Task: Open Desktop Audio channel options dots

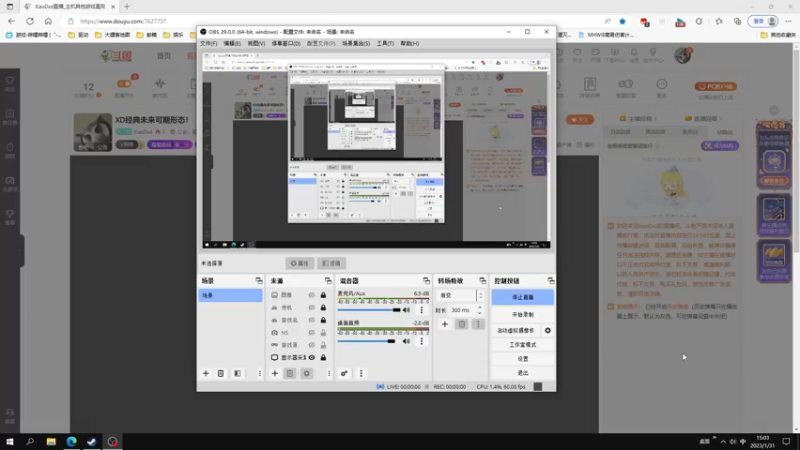Action: (421, 341)
